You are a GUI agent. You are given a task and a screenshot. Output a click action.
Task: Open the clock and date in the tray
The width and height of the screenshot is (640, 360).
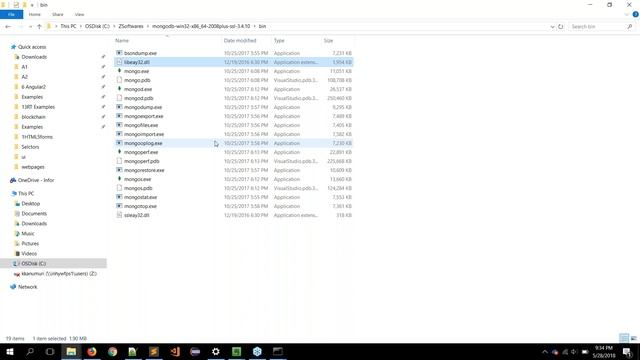[x=604, y=352]
